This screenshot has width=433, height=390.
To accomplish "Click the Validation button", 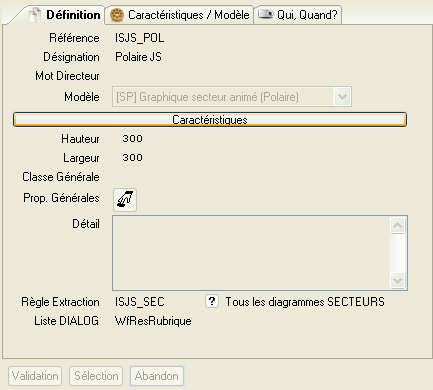I will [x=35, y=376].
